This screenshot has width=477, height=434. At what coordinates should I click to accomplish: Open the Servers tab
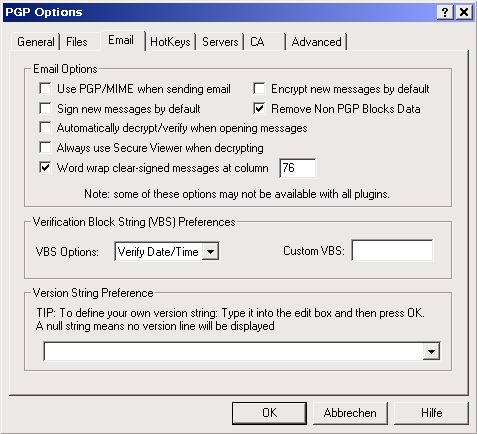click(220, 42)
